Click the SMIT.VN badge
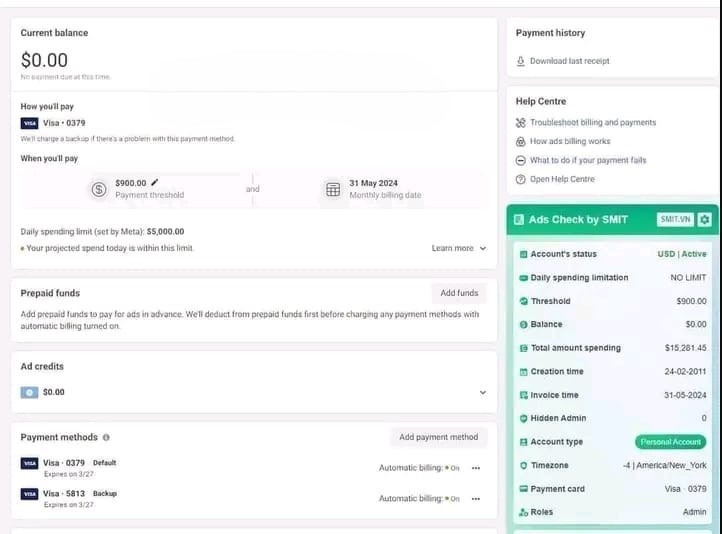The width and height of the screenshot is (722, 534). [675, 219]
